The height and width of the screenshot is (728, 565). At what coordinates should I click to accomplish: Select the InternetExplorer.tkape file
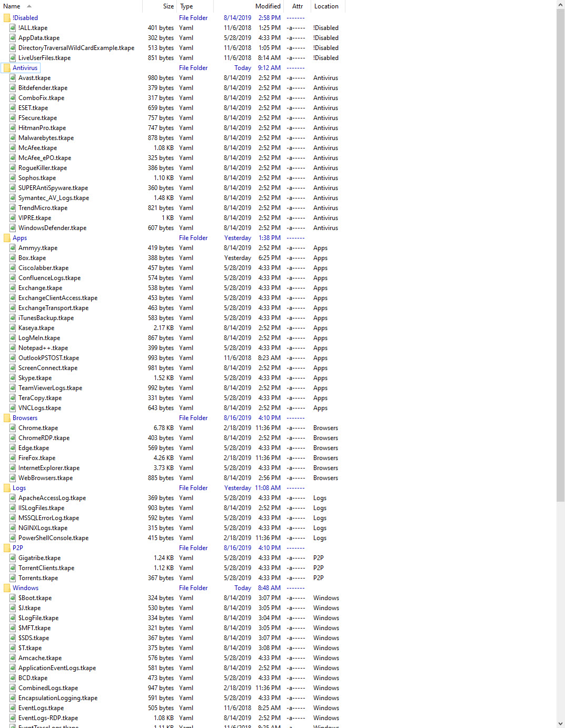[49, 468]
